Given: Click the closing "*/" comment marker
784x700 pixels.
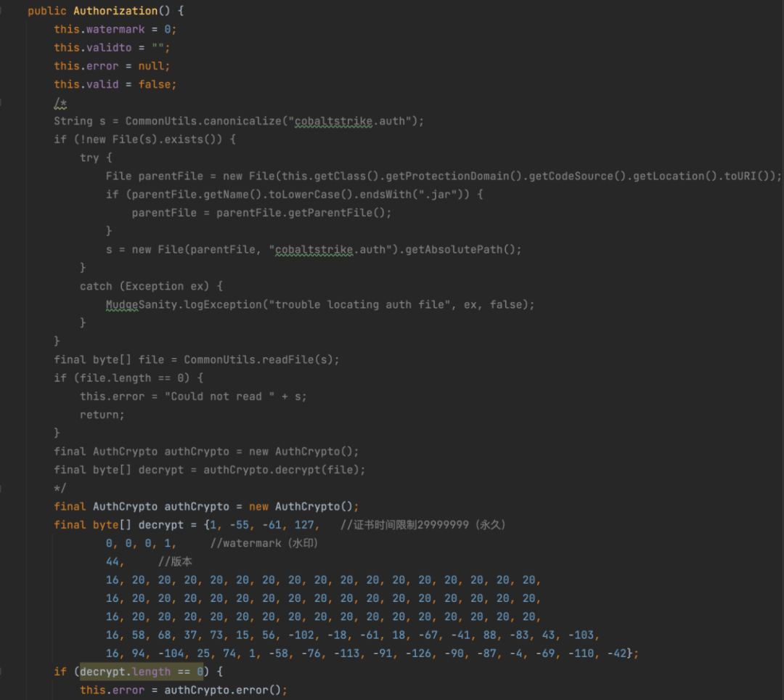Looking at the screenshot, I should [60, 489].
